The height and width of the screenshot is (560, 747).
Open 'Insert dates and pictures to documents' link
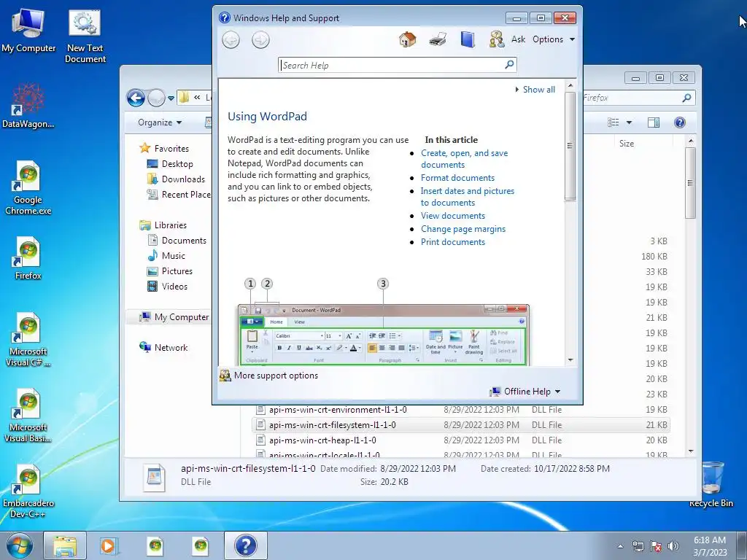click(x=468, y=197)
